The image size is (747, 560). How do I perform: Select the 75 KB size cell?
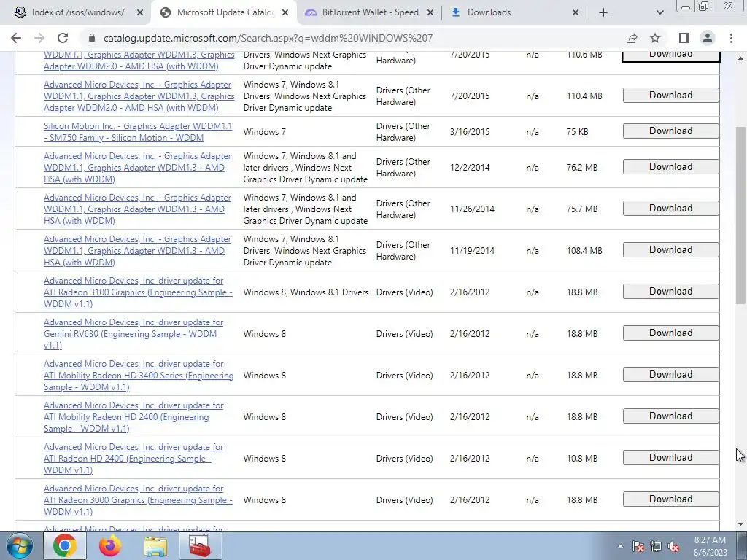point(578,132)
